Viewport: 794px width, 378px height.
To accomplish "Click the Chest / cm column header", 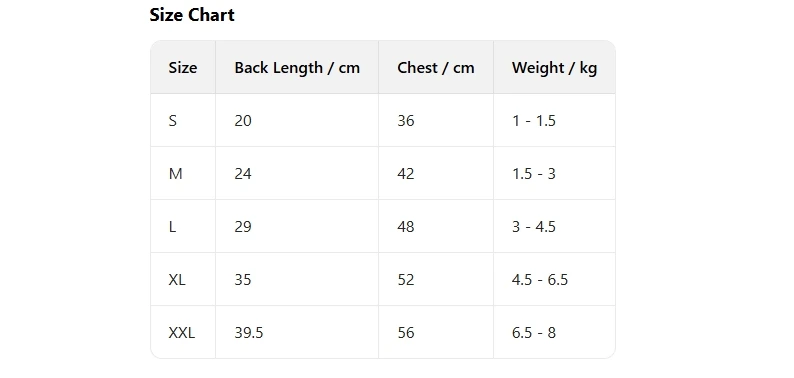I will click(436, 67).
